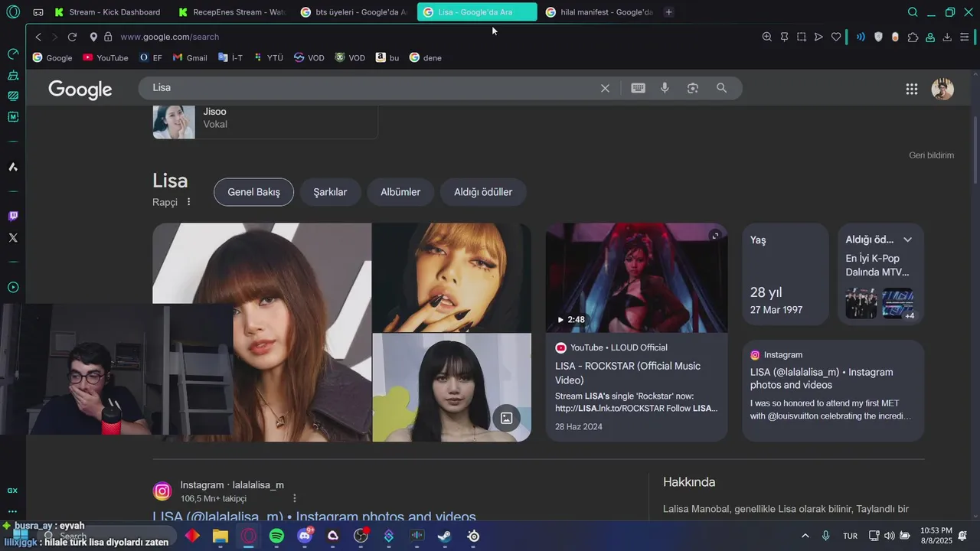The height and width of the screenshot is (551, 980).
Task: Open GX Cleaner in sidebar
Action: click(x=13, y=75)
